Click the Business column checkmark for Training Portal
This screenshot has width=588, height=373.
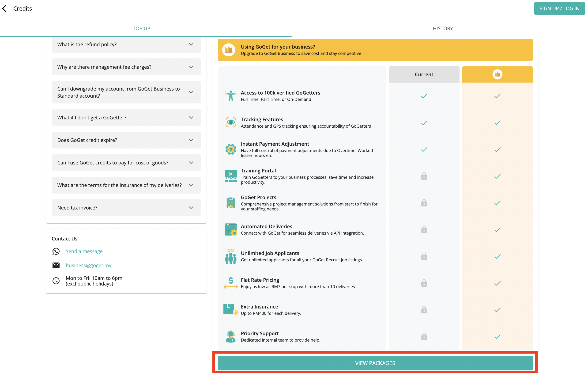click(498, 176)
